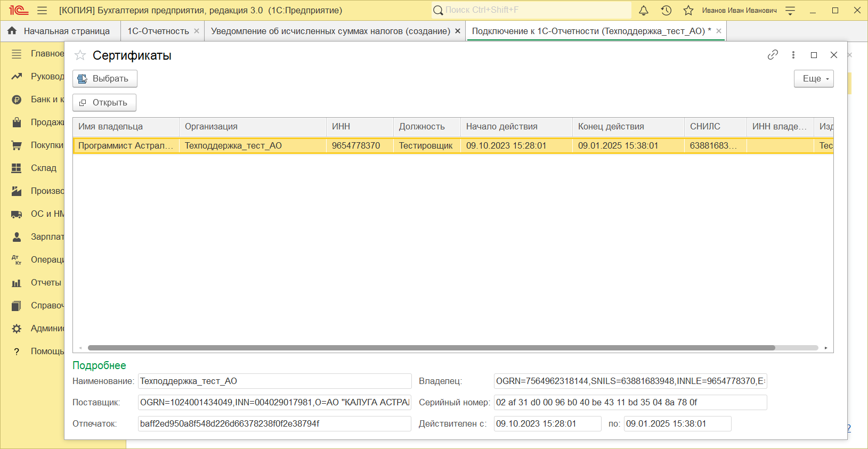Viewport: 868px width, 449px height.
Task: Sort by СНИЛС column header
Action: pos(716,127)
